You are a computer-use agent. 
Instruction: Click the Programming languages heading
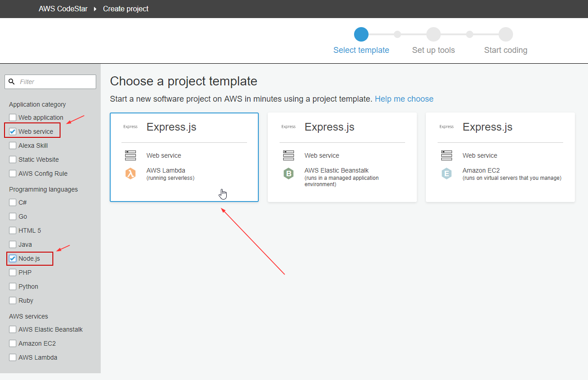click(x=43, y=189)
